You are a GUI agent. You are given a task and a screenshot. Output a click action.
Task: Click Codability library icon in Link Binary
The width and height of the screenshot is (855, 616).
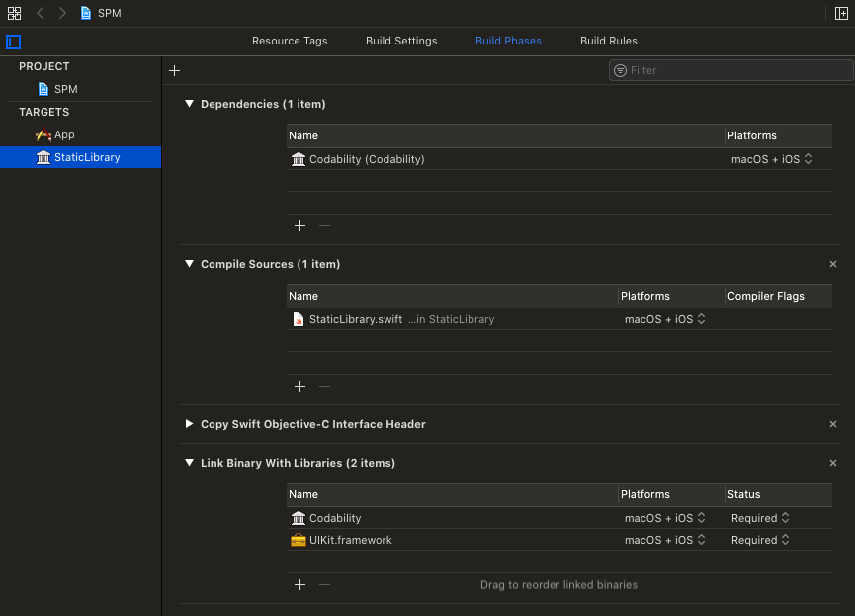(x=299, y=518)
